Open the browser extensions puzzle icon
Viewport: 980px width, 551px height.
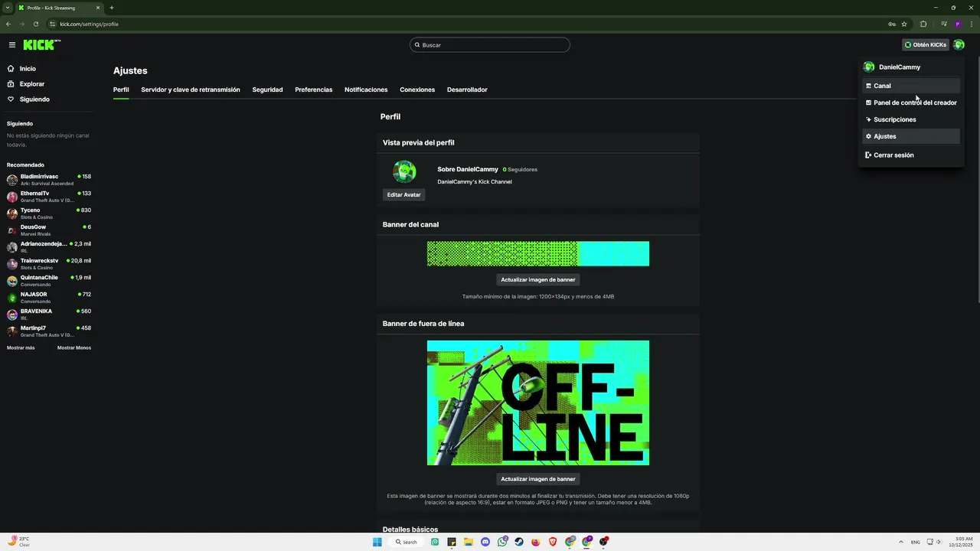pos(923,24)
